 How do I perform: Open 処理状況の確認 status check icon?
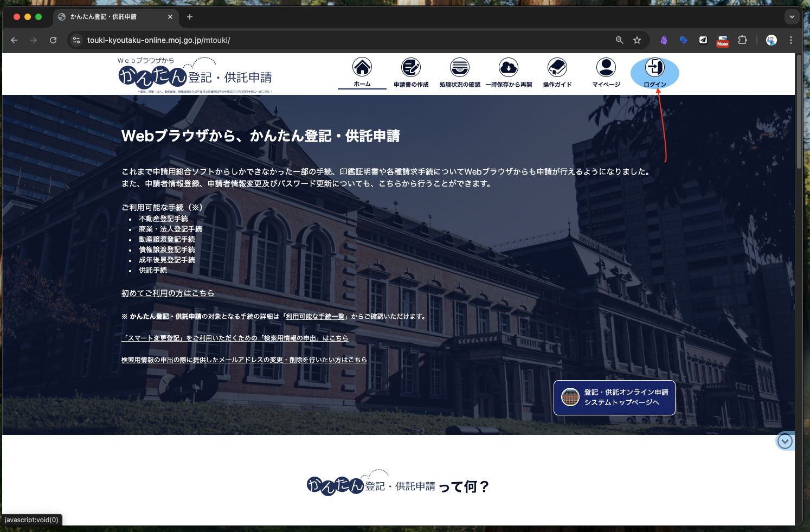pyautogui.click(x=460, y=68)
